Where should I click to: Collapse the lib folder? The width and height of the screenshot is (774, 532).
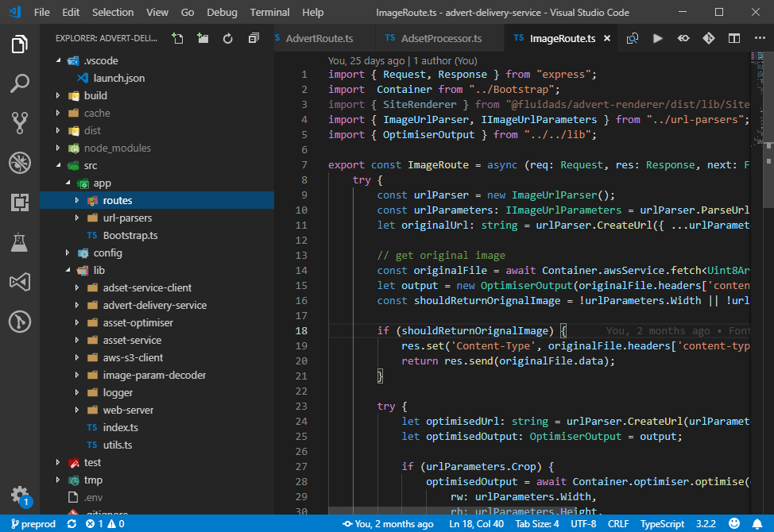point(99,270)
